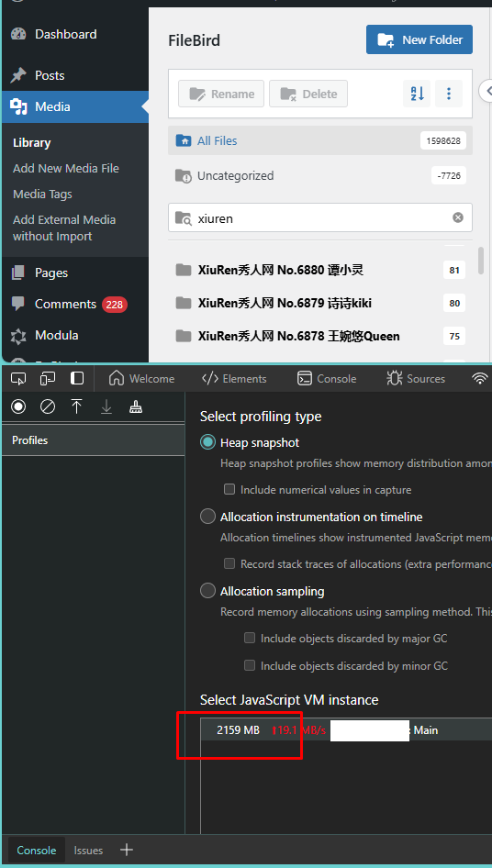Screen dimensions: 492x868
Task: Click the Modula gear-shaped icon
Action: tap(18, 336)
